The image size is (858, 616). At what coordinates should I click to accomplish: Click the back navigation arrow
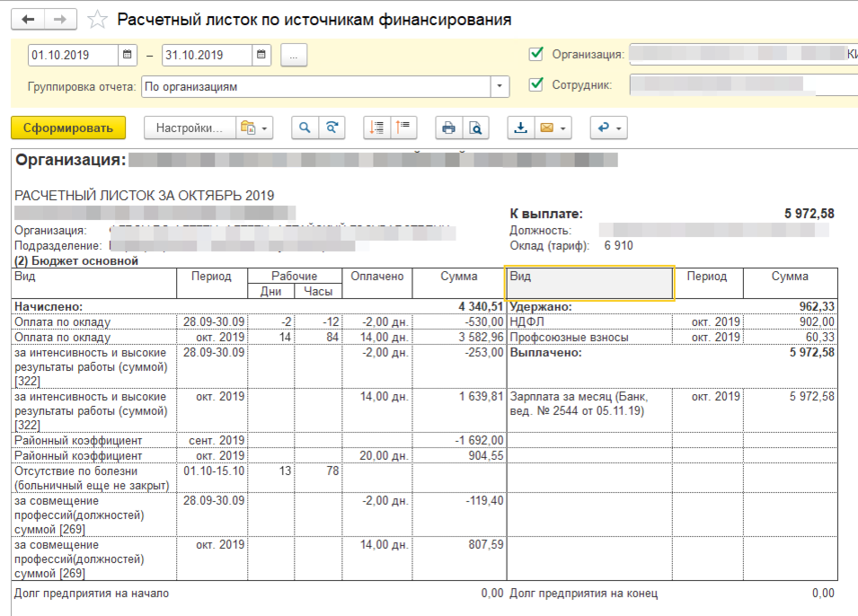27,20
